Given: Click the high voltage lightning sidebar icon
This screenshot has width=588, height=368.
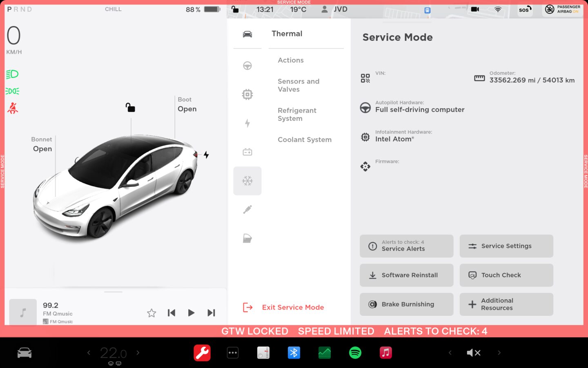Looking at the screenshot, I should point(247,123).
